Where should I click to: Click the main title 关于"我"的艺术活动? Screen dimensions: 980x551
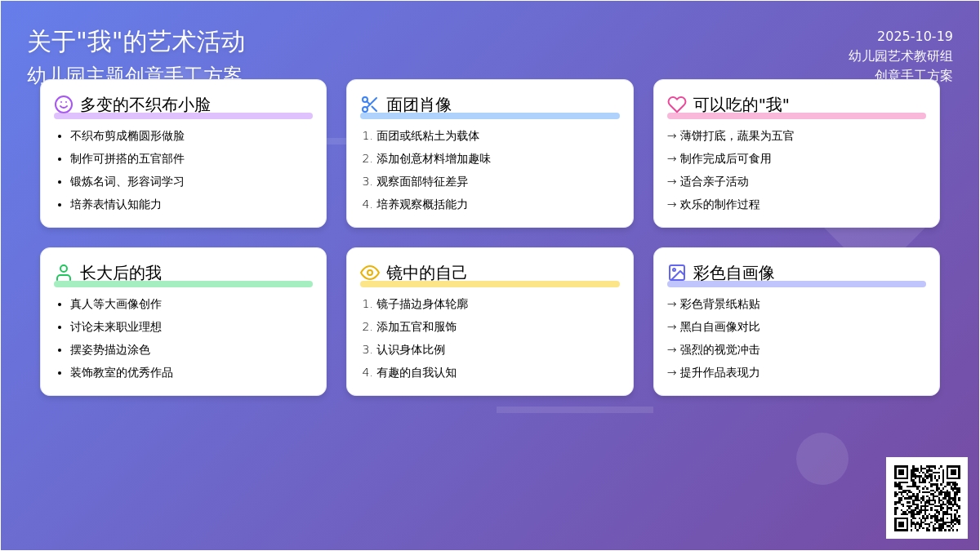pyautogui.click(x=136, y=42)
